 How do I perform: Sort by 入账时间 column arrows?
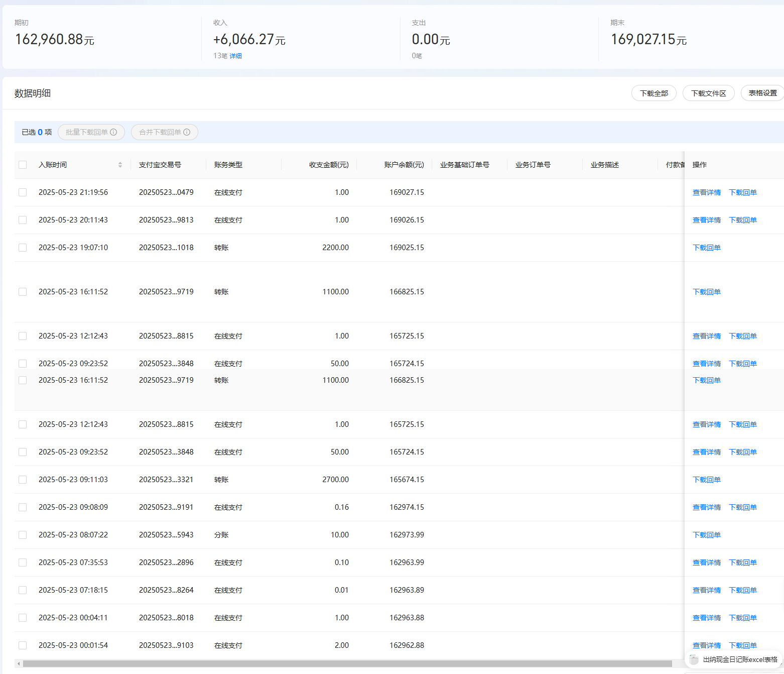coord(120,165)
